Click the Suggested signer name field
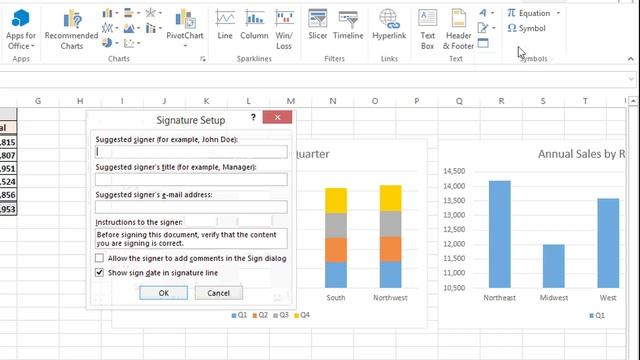 pyautogui.click(x=191, y=152)
